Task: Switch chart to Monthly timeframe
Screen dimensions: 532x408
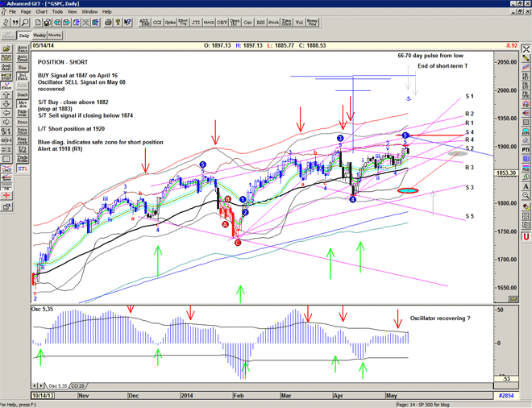Action: coord(56,35)
